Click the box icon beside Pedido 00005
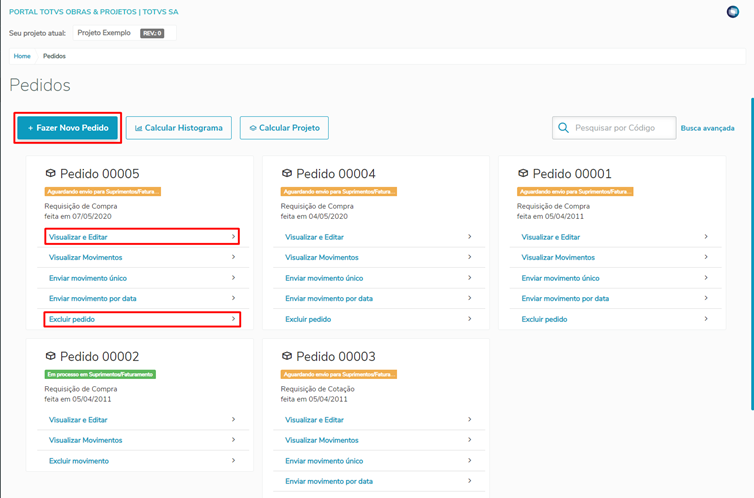The image size is (754, 498). tap(51, 173)
